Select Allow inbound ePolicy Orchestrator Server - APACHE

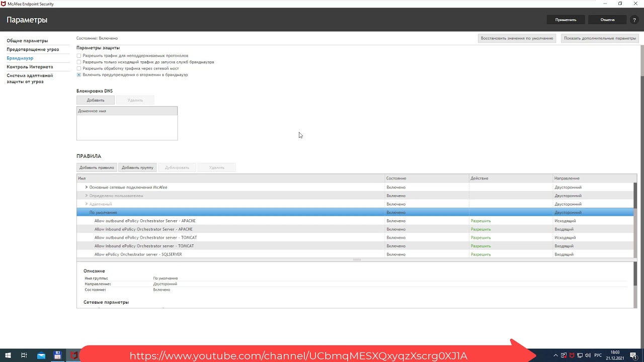355,229
